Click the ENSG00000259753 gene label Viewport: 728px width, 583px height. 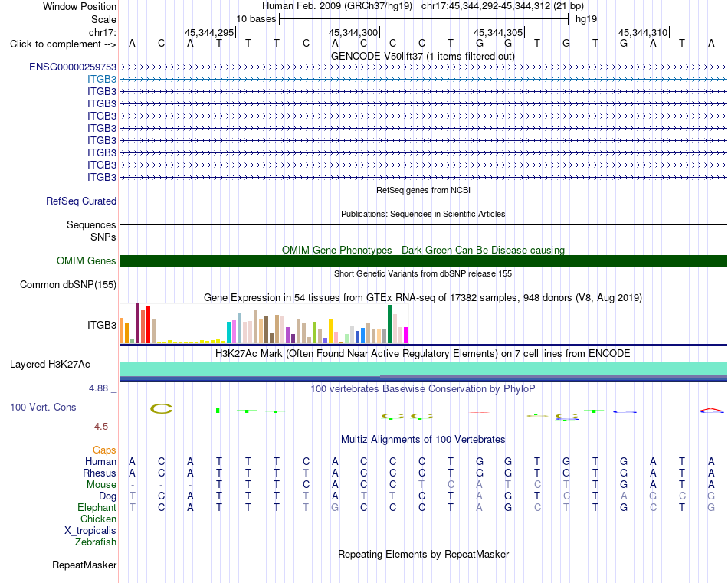(73, 67)
